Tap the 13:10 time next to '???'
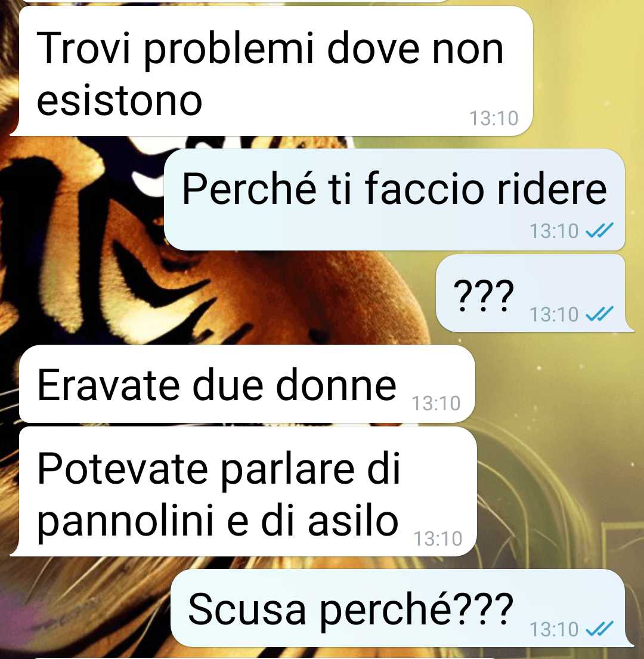This screenshot has height=659, width=644. (x=554, y=314)
